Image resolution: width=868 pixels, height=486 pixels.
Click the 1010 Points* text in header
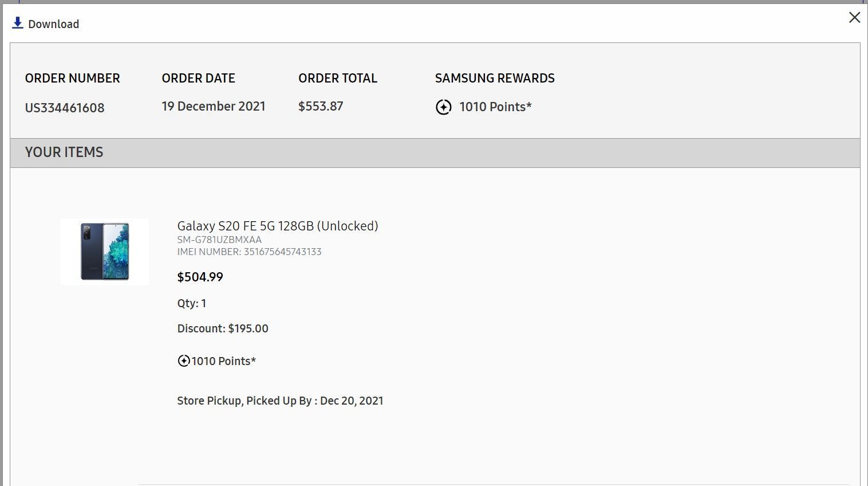[495, 107]
